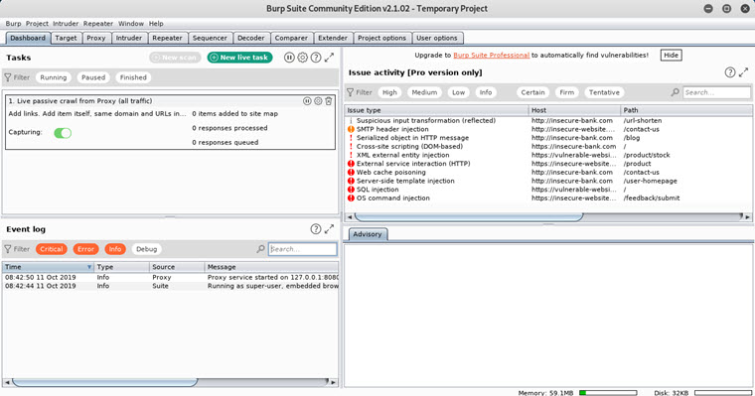
Task: Open settings for Live passive crawl task
Action: [x=318, y=101]
